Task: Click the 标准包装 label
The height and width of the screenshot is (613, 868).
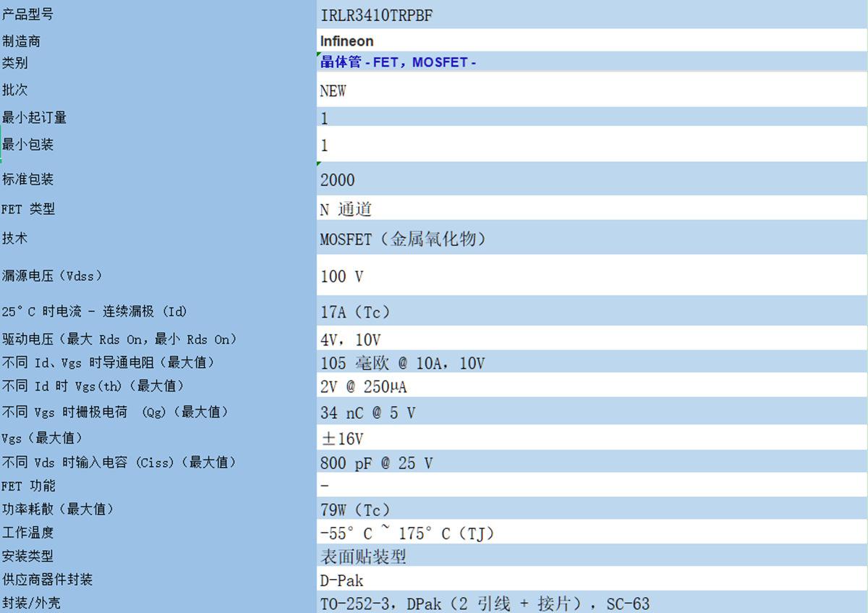Action: pyautogui.click(x=27, y=179)
